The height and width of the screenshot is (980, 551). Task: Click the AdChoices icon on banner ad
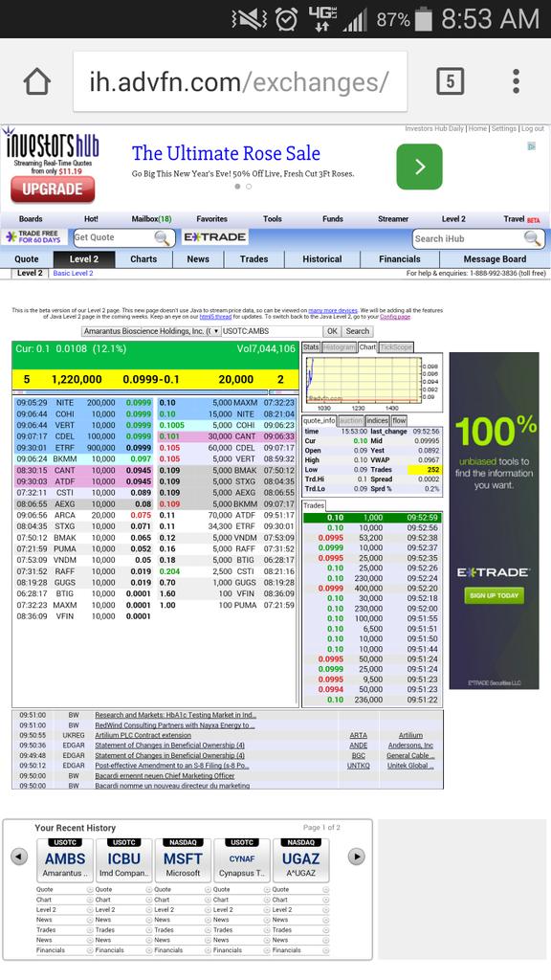pyautogui.click(x=532, y=146)
